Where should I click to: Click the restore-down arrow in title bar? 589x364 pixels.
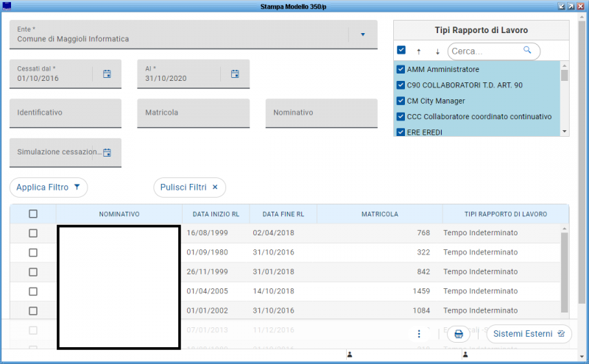click(562, 7)
